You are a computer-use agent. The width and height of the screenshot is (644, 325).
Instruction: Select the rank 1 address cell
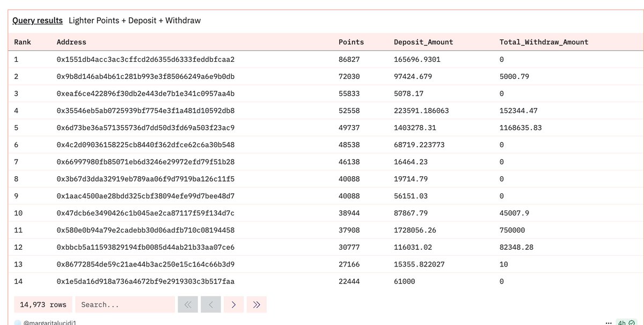point(145,59)
